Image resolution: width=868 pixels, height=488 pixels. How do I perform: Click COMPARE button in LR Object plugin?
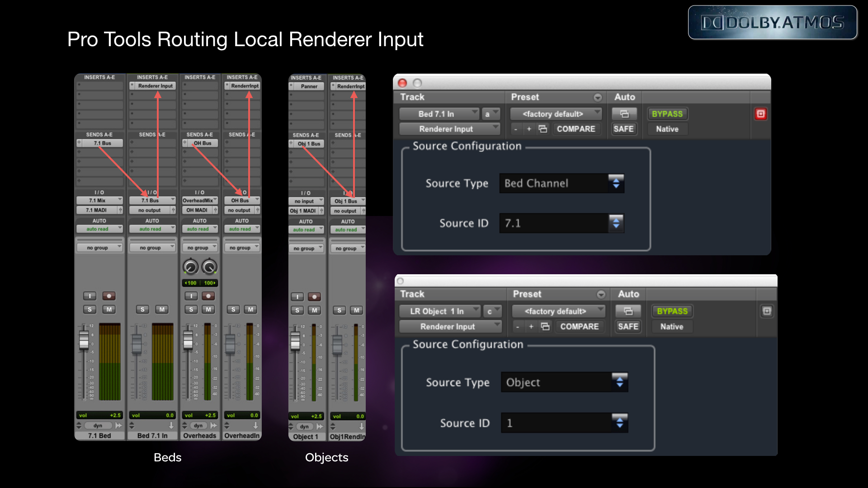click(579, 327)
